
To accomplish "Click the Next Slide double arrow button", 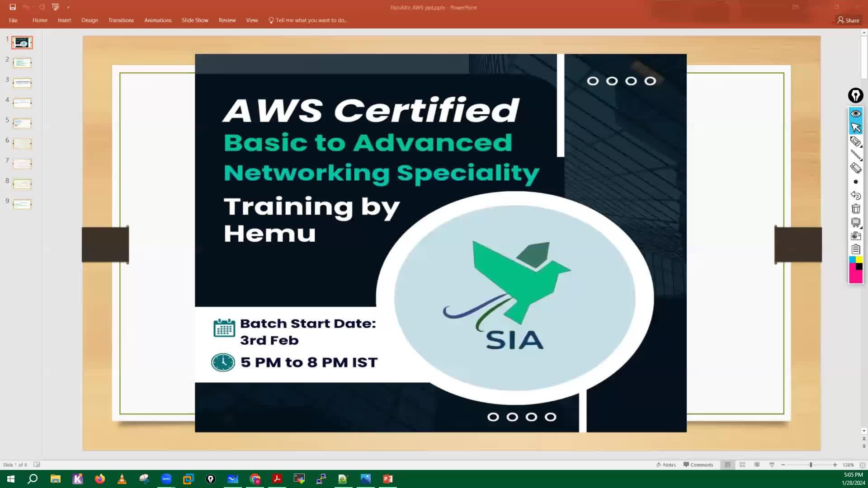I will coord(864,446).
